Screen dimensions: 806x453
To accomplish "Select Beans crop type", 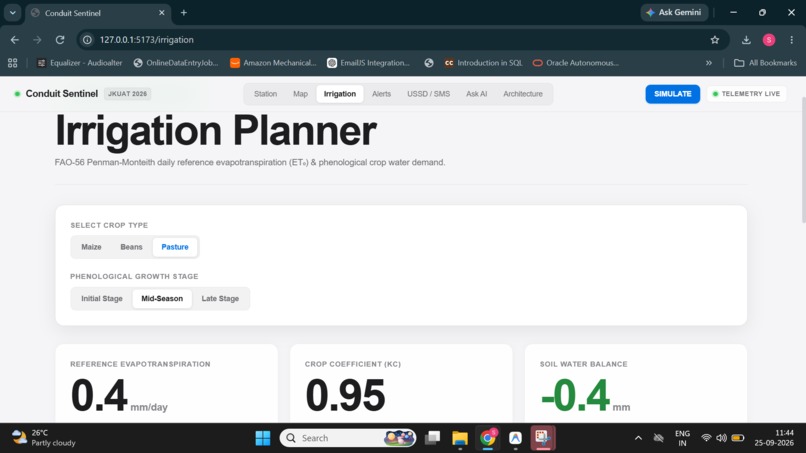I will [x=131, y=247].
